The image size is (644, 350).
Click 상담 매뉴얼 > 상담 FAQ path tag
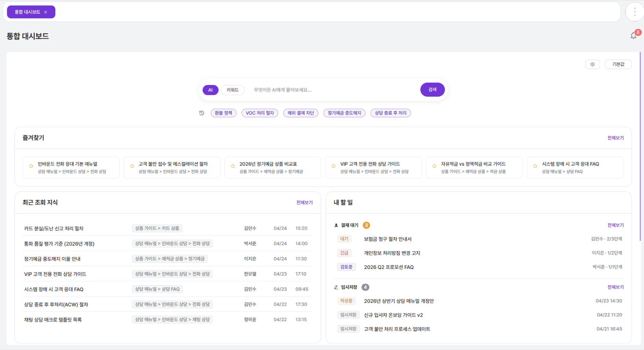158,289
